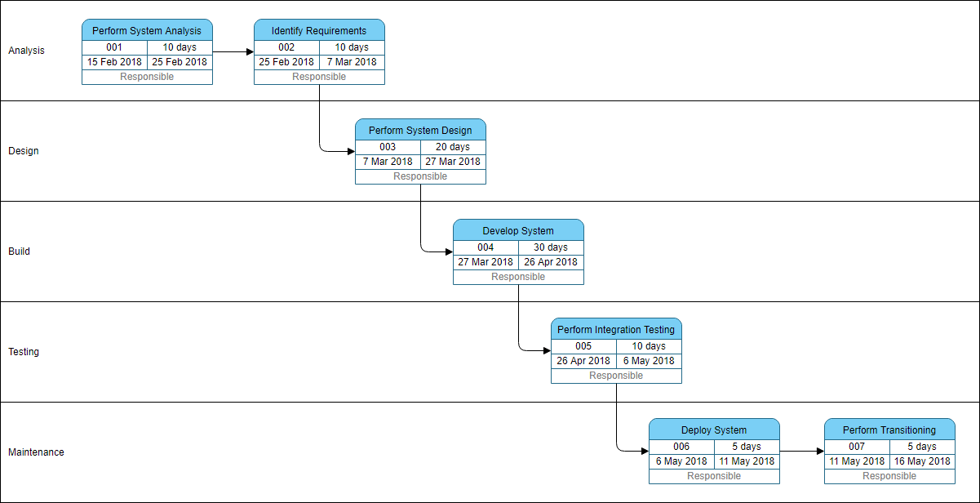Select end date 16 May 2018

click(922, 461)
